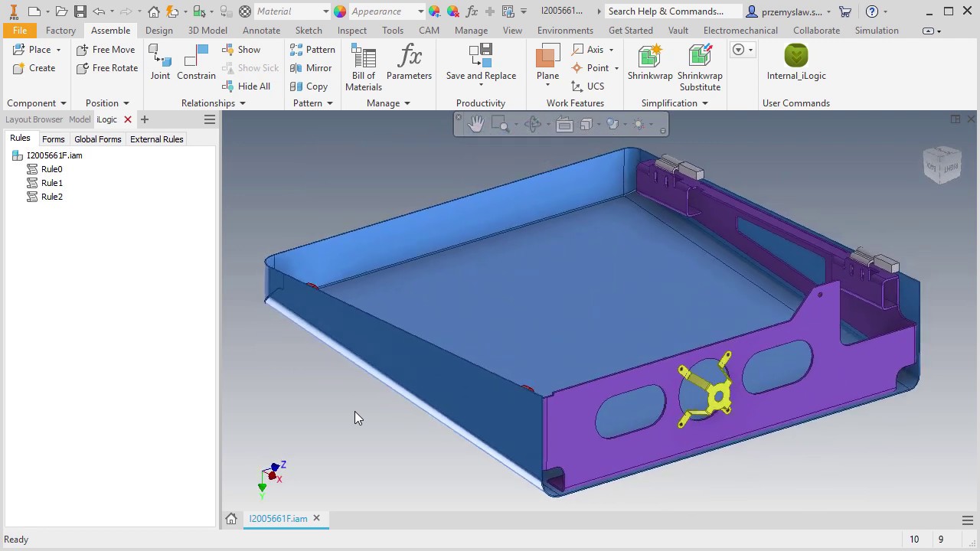This screenshot has width=980, height=551.
Task: Switch to the Model browser tab
Action: (80, 119)
